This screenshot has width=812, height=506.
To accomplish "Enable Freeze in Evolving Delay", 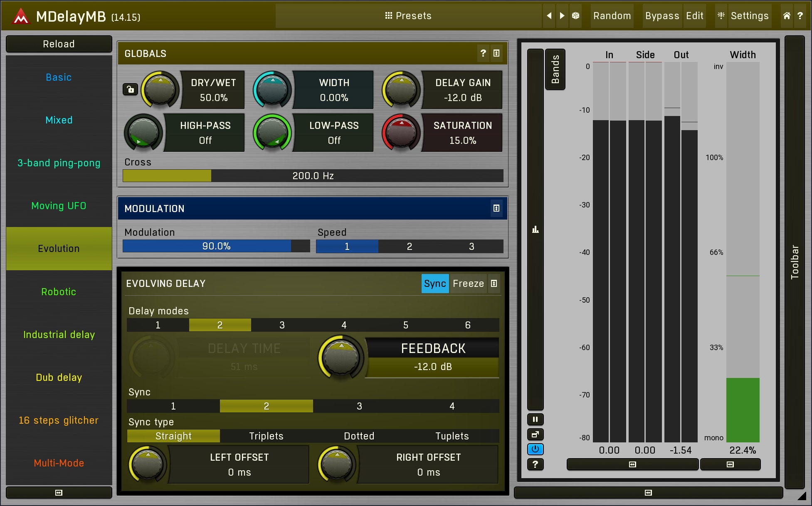I will [x=468, y=284].
